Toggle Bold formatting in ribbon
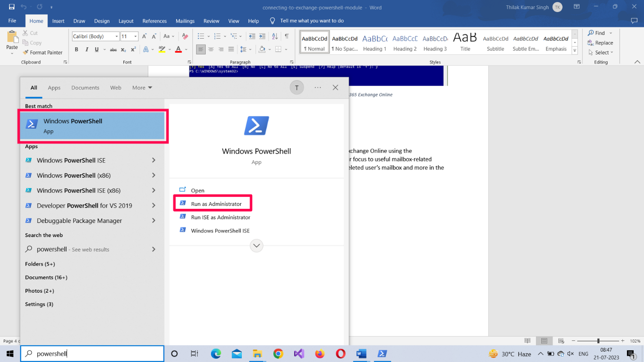The image size is (644, 362). tap(77, 50)
